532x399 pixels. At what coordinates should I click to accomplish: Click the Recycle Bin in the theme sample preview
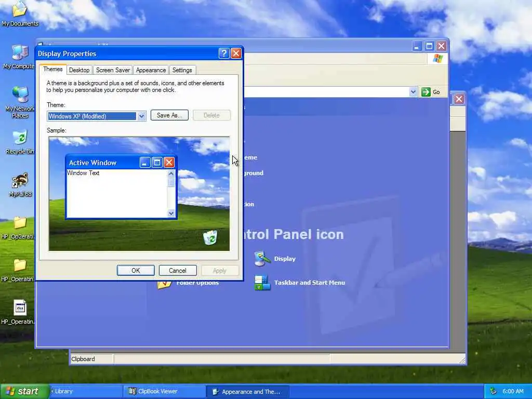click(210, 237)
